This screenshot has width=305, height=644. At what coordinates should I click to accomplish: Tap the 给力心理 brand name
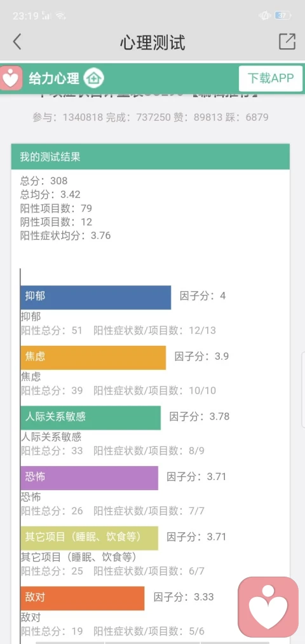click(x=54, y=78)
